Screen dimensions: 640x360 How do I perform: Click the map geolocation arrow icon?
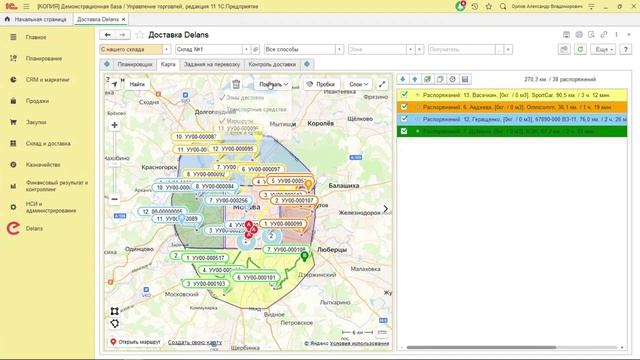(114, 84)
